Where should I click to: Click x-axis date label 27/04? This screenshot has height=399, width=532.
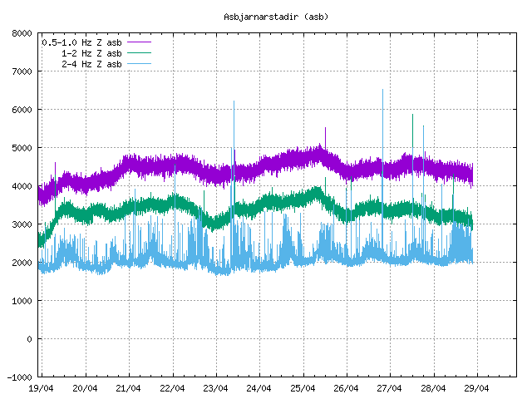pos(390,388)
